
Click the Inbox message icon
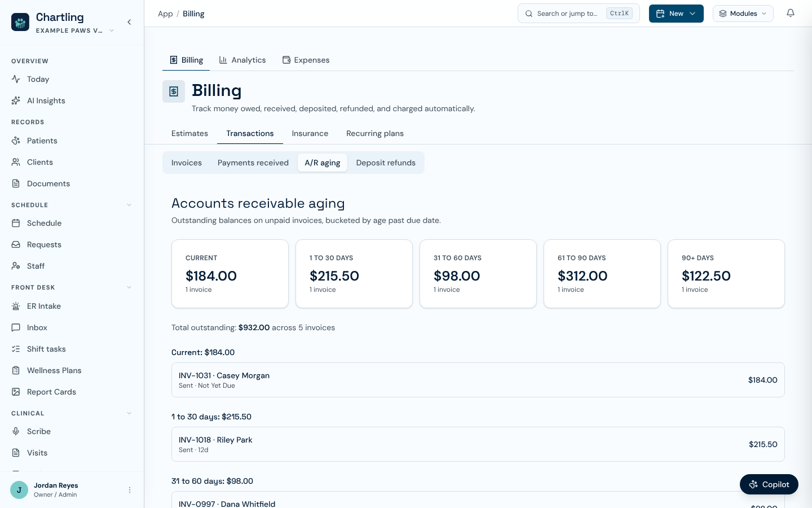[16, 327]
